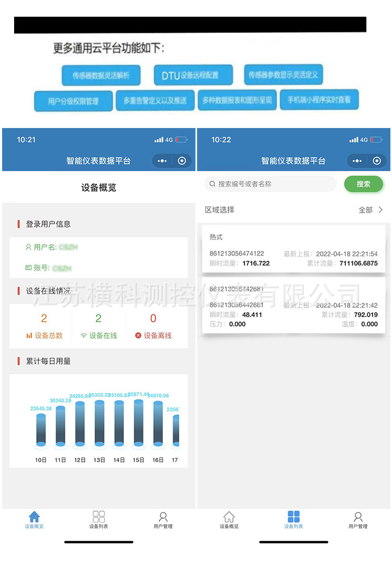This screenshot has width=392, height=581.
Task: Open three-dot menu in right phone header
Action: coord(357,161)
